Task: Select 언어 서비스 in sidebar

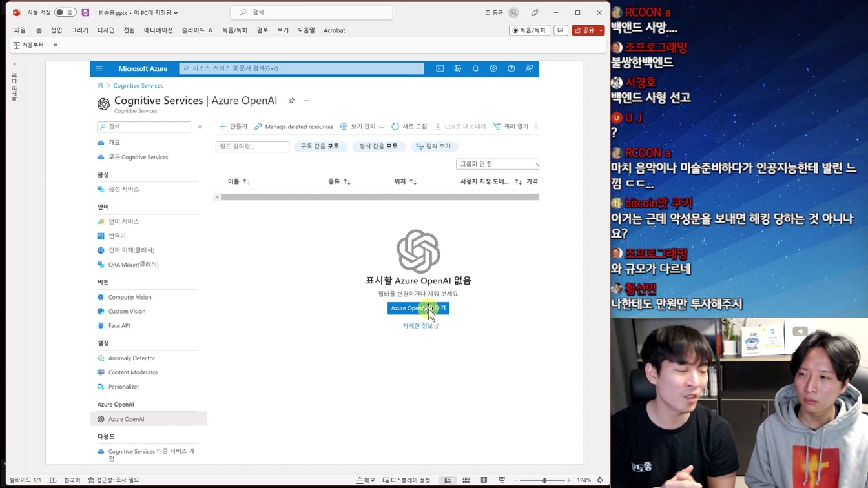Action: [x=123, y=221]
